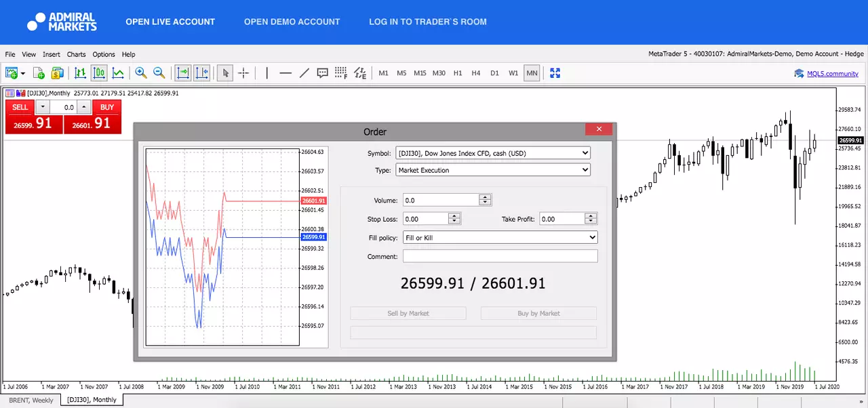Viewport: 868px width, 408px height.
Task: Pick the horizontal line drawing tool
Action: 285,73
